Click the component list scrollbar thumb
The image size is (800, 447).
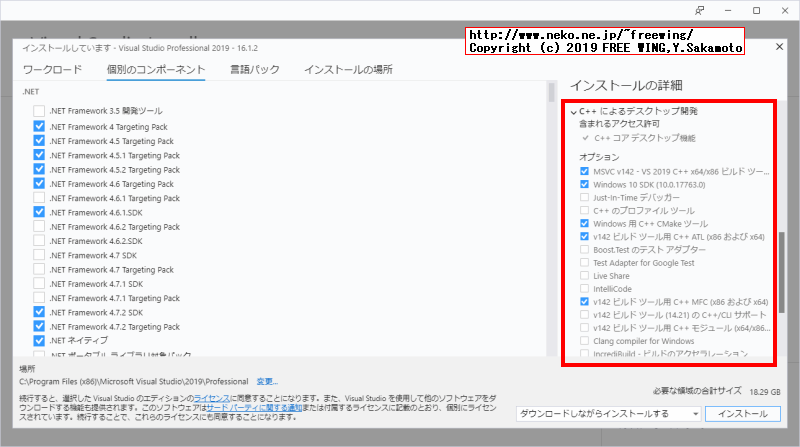pyautogui.click(x=552, y=92)
